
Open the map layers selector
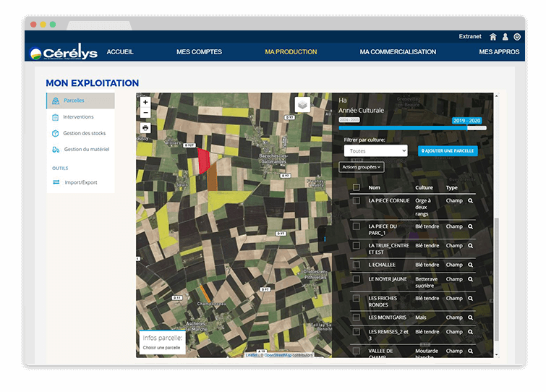pyautogui.click(x=302, y=105)
